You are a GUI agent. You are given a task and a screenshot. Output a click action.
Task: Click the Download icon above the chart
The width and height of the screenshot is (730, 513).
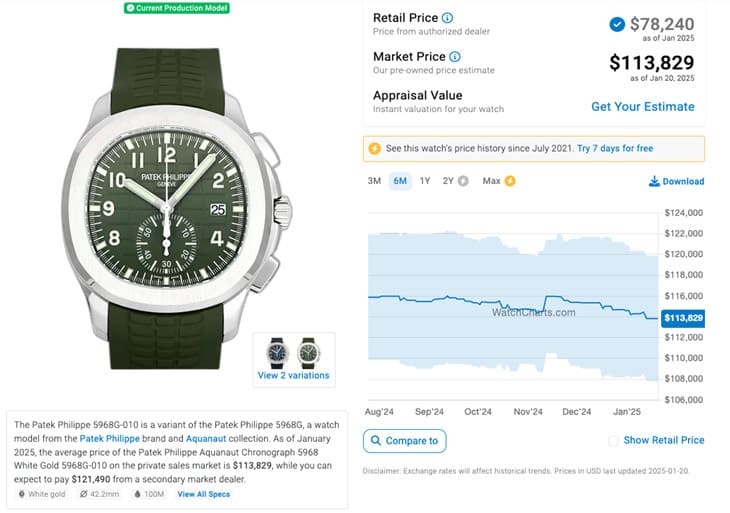[654, 181]
